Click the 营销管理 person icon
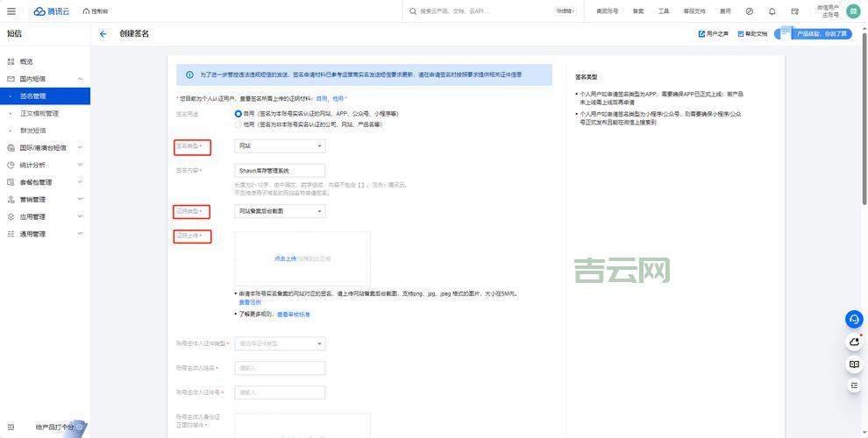The width and height of the screenshot is (868, 438). (11, 199)
